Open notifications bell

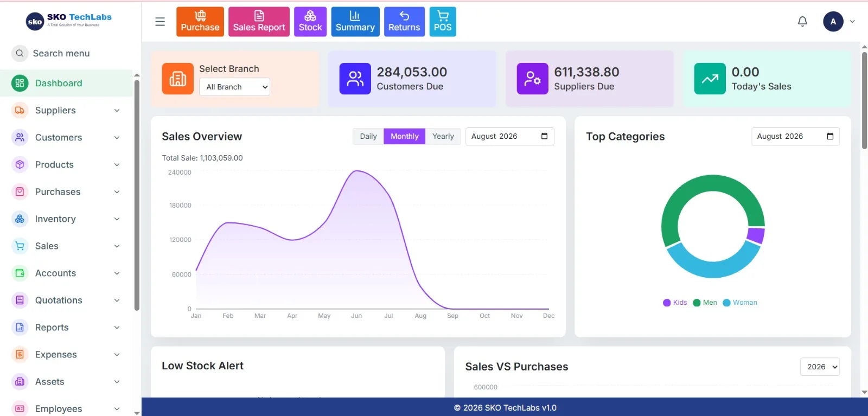[802, 22]
